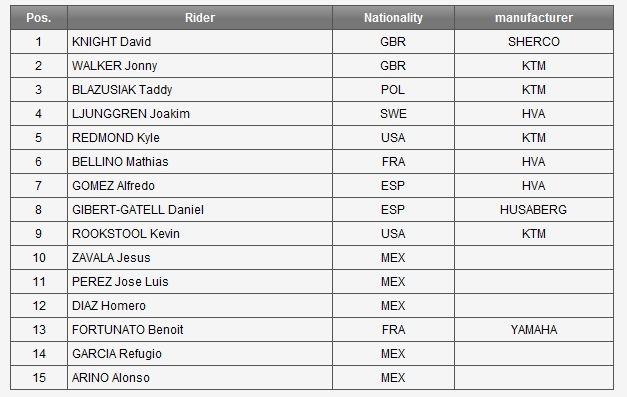Click REDMOND Kyle's name
This screenshot has height=397, width=627.
[x=116, y=138]
